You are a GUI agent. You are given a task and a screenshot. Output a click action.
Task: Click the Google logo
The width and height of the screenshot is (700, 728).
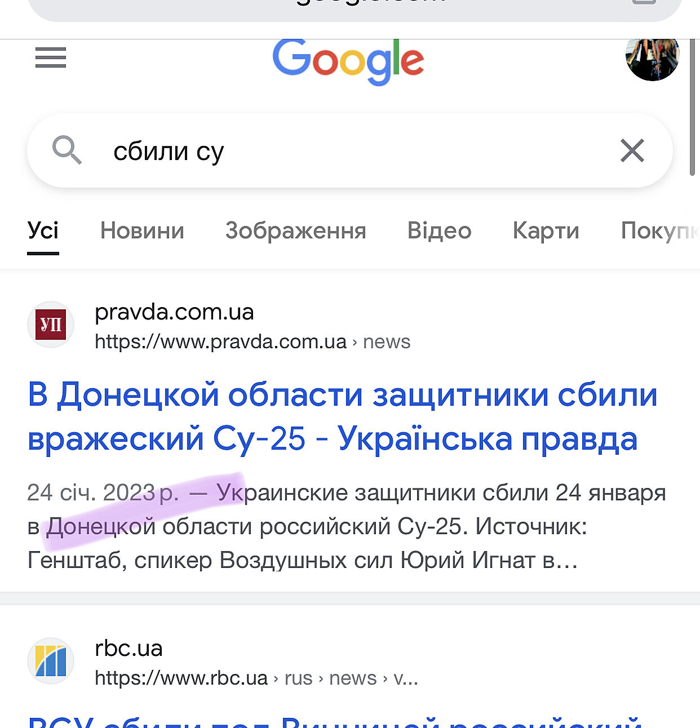(348, 61)
